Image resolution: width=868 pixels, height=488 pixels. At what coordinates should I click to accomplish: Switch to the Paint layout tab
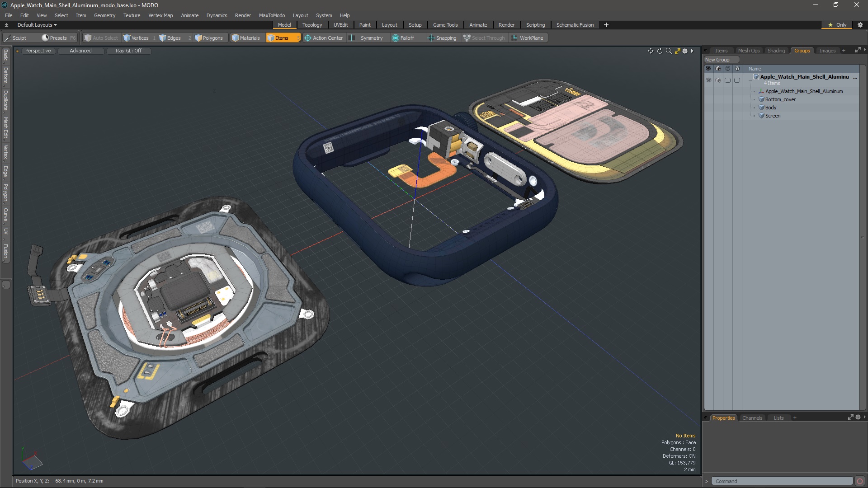pyautogui.click(x=365, y=25)
